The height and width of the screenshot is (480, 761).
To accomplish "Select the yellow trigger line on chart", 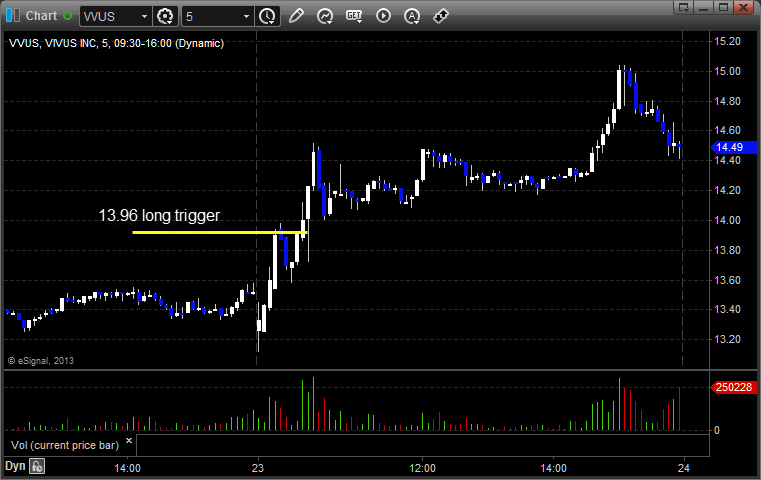I will click(219, 232).
